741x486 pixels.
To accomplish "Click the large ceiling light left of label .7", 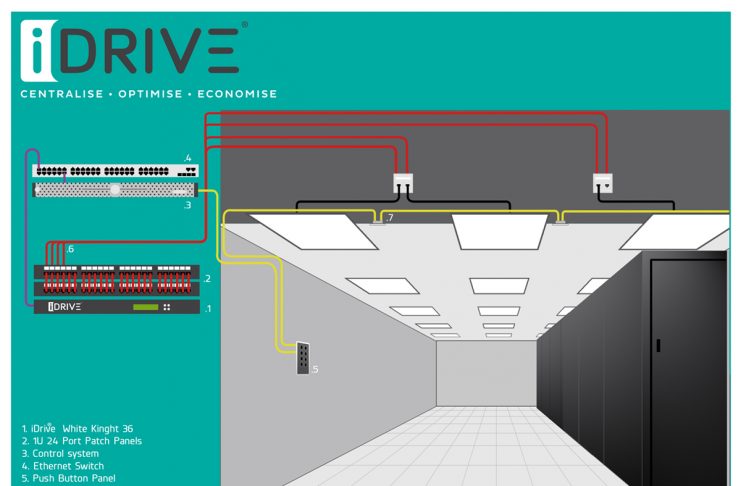I will click(x=314, y=232).
